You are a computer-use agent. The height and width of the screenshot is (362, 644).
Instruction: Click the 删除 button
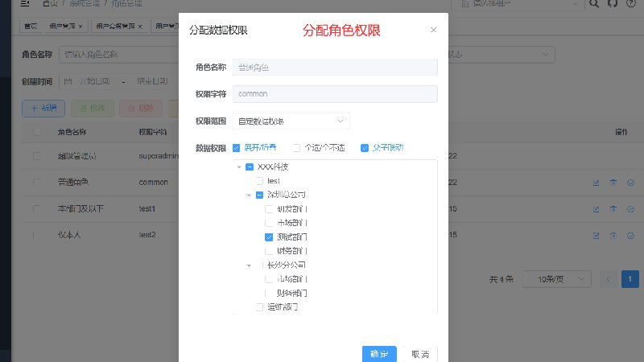coord(141,109)
